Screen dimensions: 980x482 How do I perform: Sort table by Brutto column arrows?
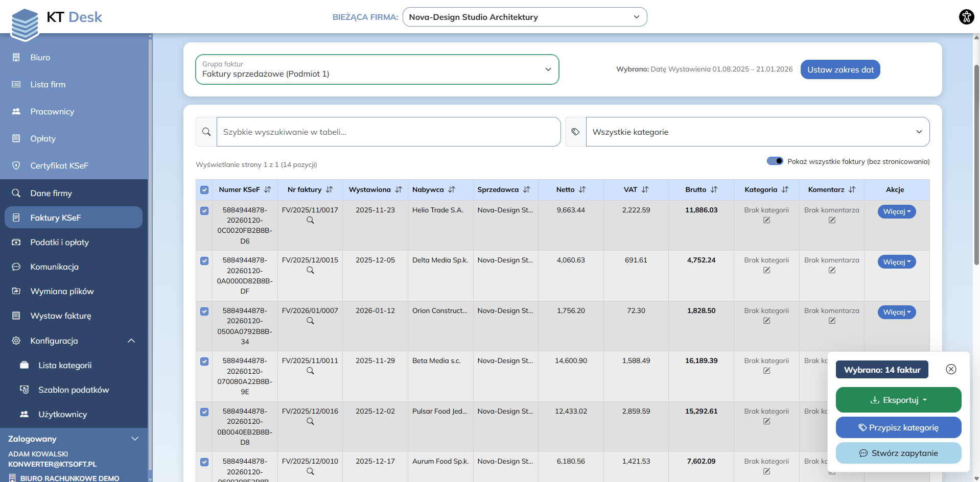[x=714, y=189]
